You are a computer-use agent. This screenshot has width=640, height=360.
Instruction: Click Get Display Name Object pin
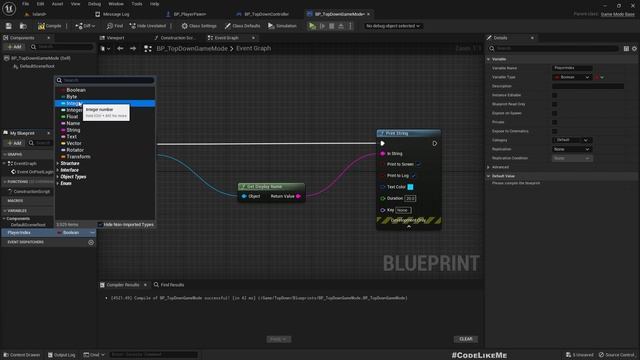click(x=244, y=196)
